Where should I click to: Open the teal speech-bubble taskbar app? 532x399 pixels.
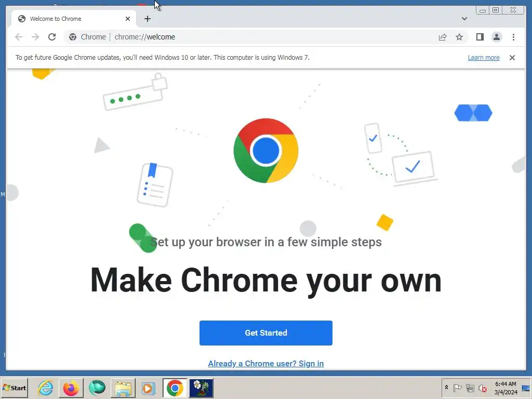(x=97, y=388)
